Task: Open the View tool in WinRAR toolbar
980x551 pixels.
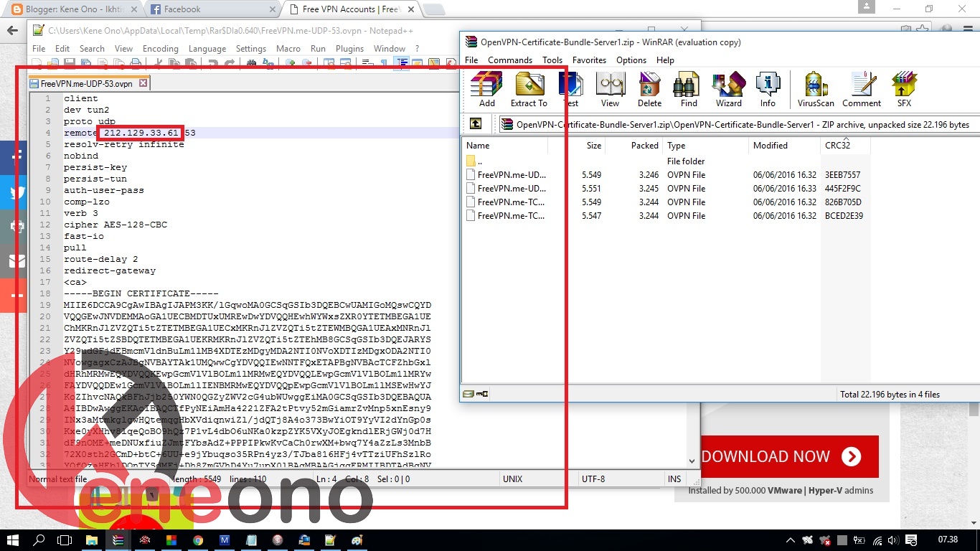Action: click(x=610, y=90)
